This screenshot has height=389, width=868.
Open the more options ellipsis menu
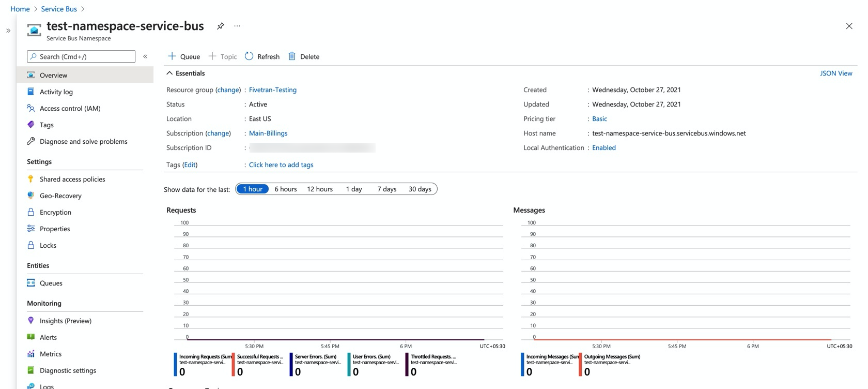coord(237,26)
